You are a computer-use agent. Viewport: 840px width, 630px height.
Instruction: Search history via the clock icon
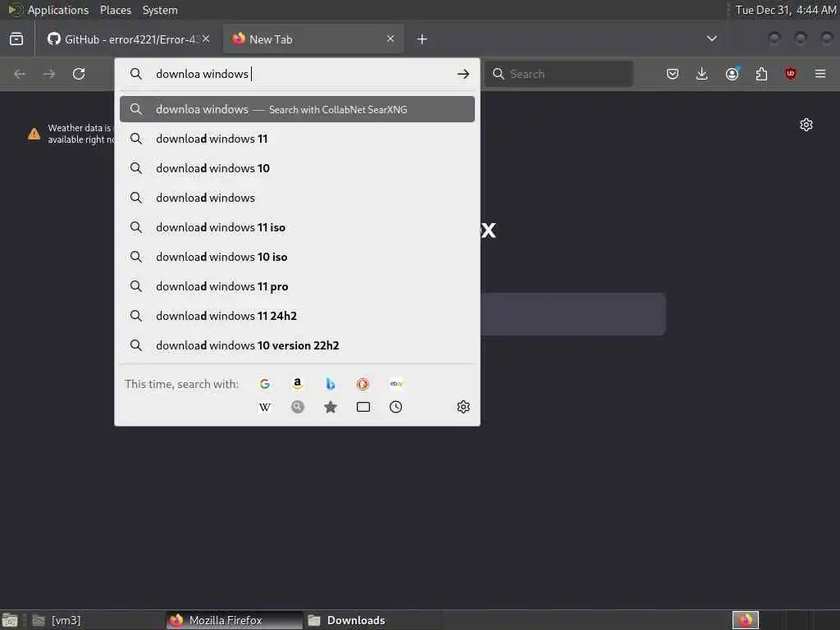click(396, 407)
